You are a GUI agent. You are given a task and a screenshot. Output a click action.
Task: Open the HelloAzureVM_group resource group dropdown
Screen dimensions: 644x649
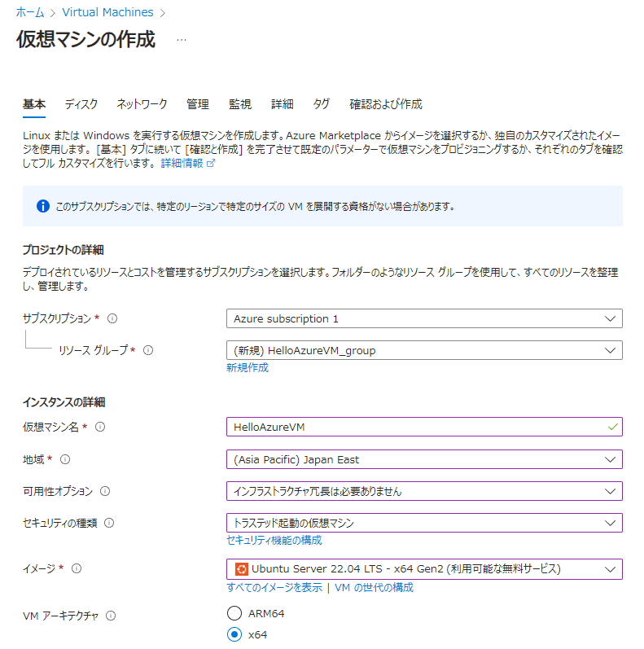(x=424, y=350)
